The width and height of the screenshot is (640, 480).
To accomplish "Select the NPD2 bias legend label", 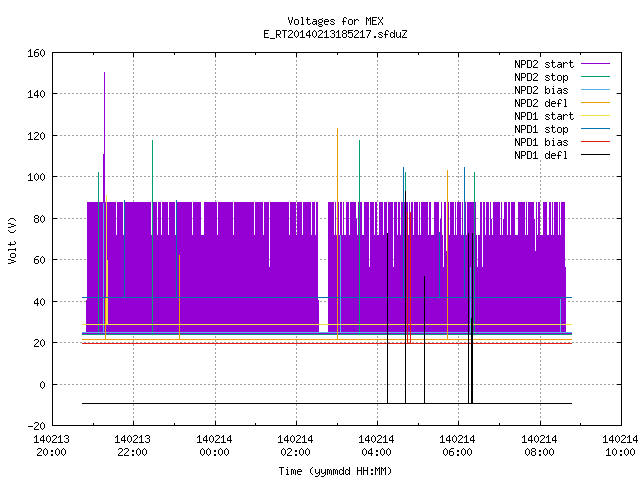I will point(541,90).
